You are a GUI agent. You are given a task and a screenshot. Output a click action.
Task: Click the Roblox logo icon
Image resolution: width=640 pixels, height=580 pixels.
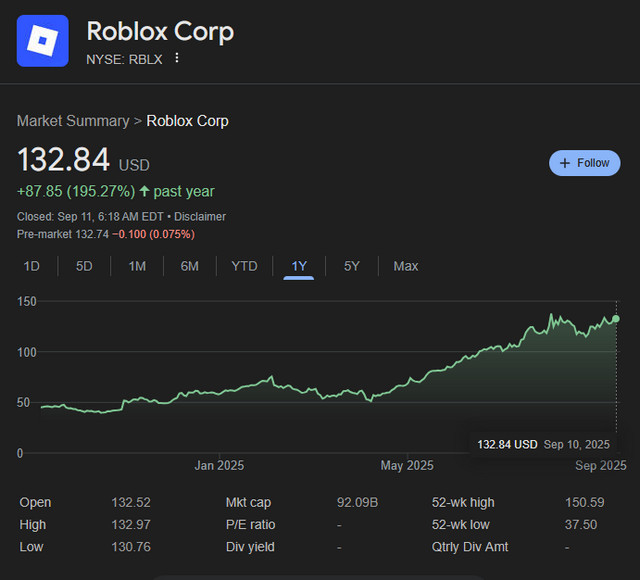click(x=42, y=41)
